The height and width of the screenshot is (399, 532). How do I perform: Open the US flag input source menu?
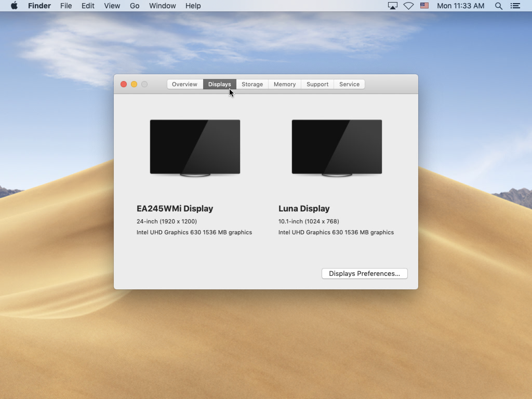click(x=424, y=5)
